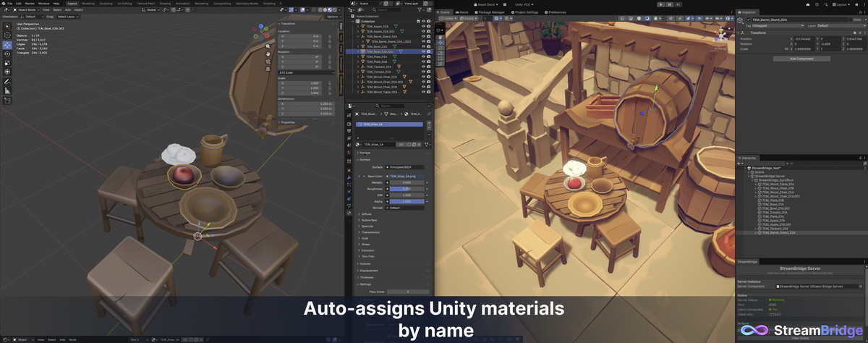Switch to Blender Modeling workspace tab

click(88, 3)
